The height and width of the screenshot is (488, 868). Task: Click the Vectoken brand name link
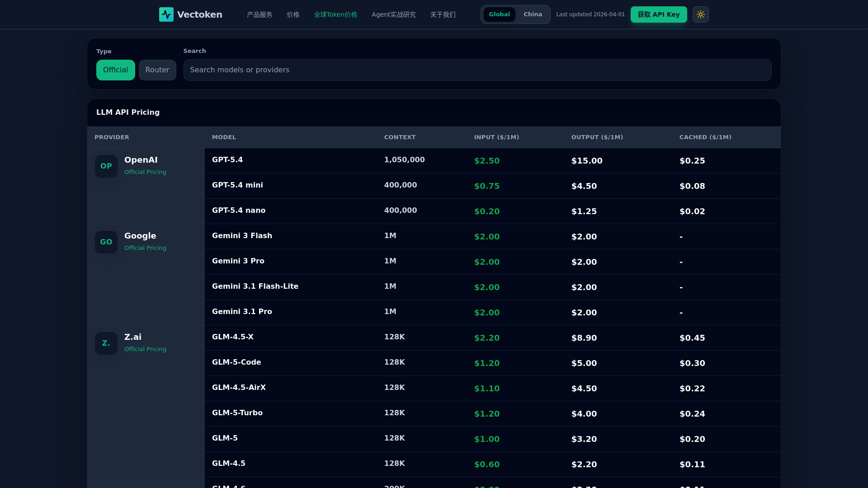tap(200, 14)
